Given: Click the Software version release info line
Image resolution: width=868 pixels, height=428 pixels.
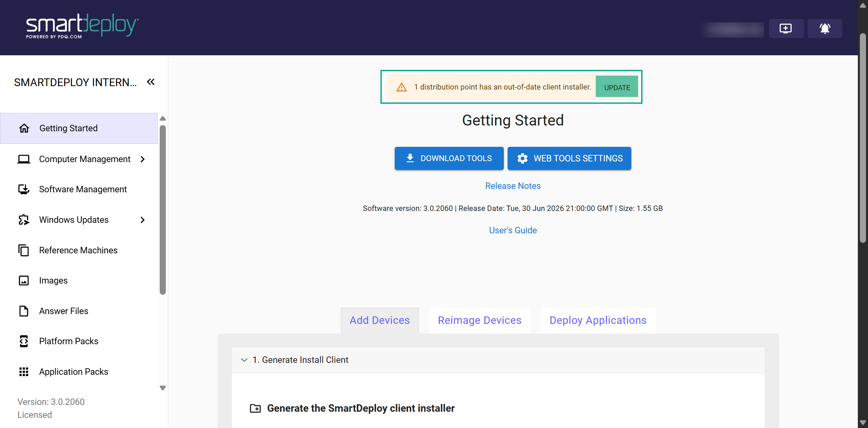Looking at the screenshot, I should 513,208.
